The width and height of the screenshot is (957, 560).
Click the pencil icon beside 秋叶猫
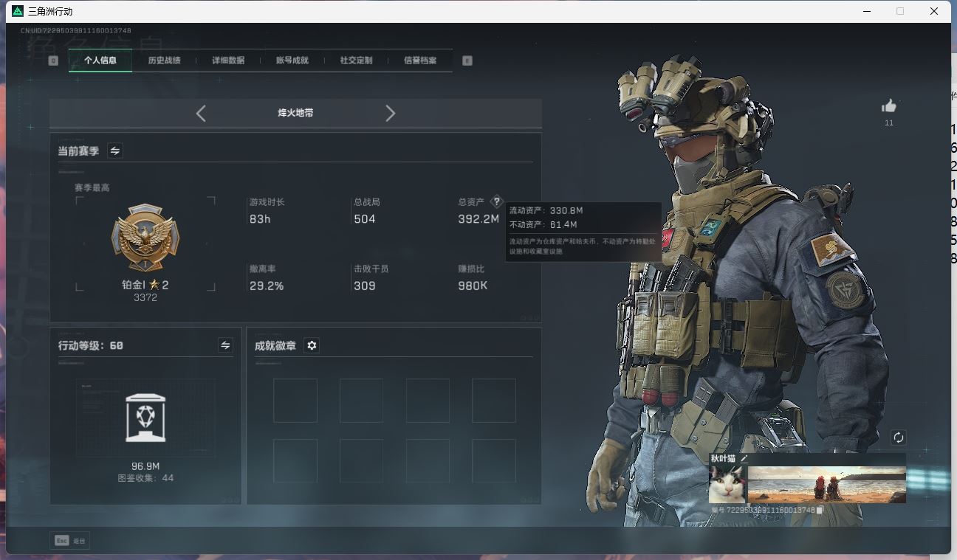(744, 459)
